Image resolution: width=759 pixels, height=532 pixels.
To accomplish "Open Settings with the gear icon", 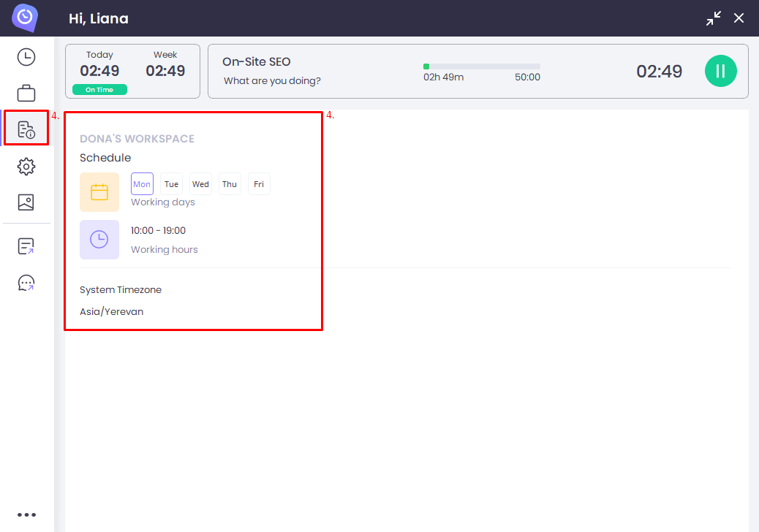I will pyautogui.click(x=26, y=166).
